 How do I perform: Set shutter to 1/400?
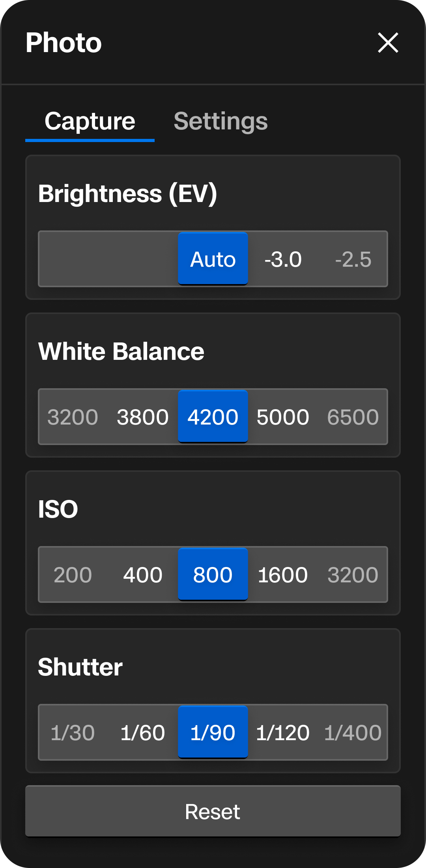[353, 733]
